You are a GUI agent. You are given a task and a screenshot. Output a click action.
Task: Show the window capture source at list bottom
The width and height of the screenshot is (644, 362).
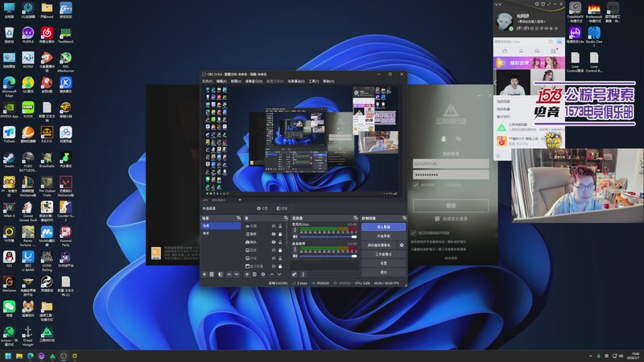pyautogui.click(x=274, y=266)
